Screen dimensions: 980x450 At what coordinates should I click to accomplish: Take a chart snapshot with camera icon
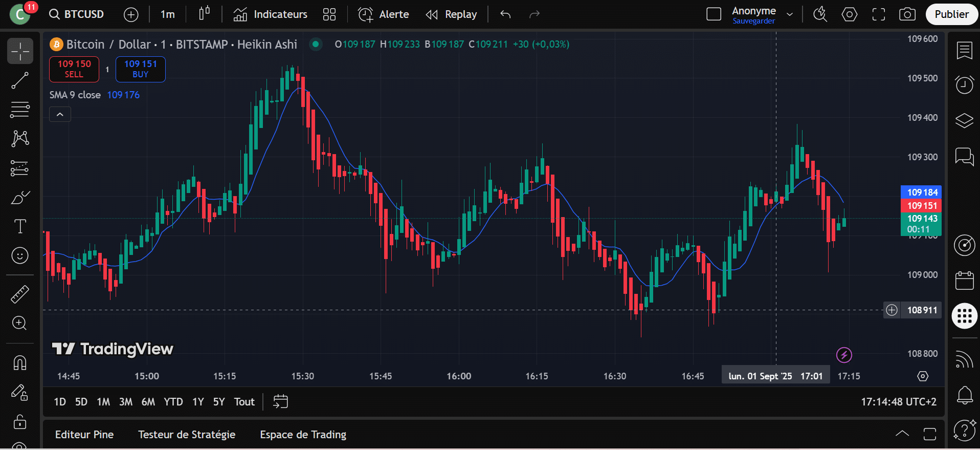(907, 14)
